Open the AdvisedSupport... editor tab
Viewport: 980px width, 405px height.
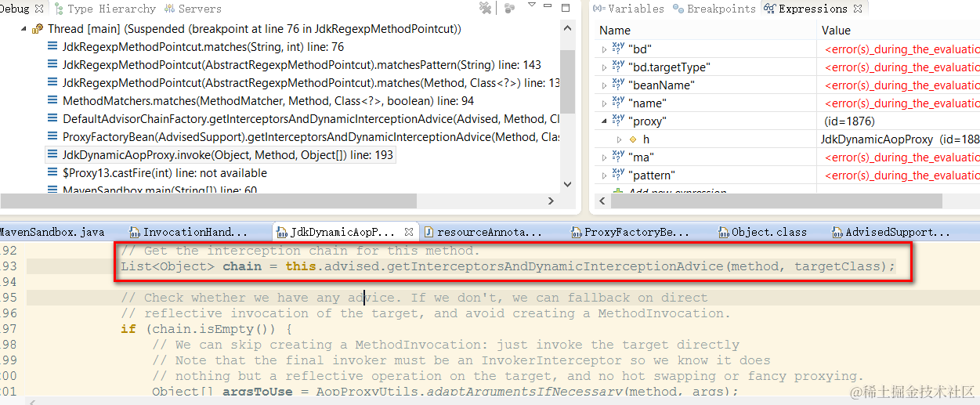[x=891, y=232]
